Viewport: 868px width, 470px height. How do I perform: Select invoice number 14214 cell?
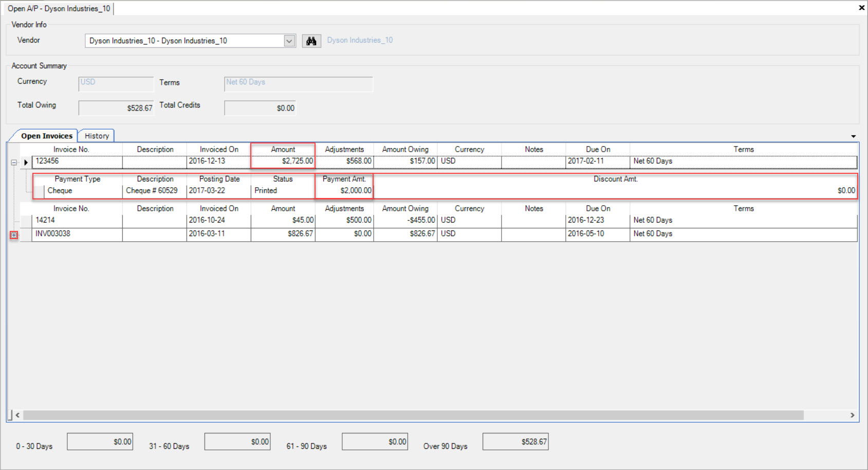pyautogui.click(x=78, y=220)
